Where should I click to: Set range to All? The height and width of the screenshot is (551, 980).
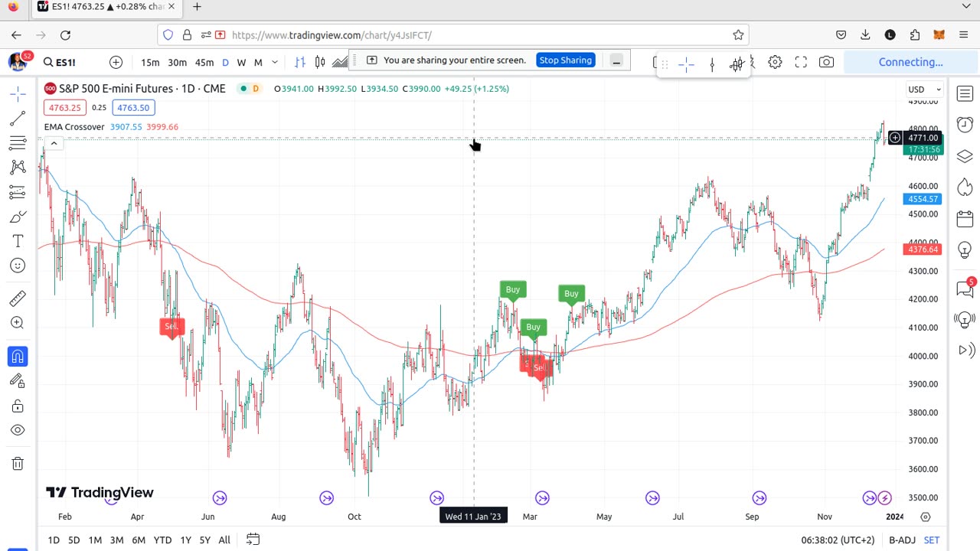coord(224,540)
